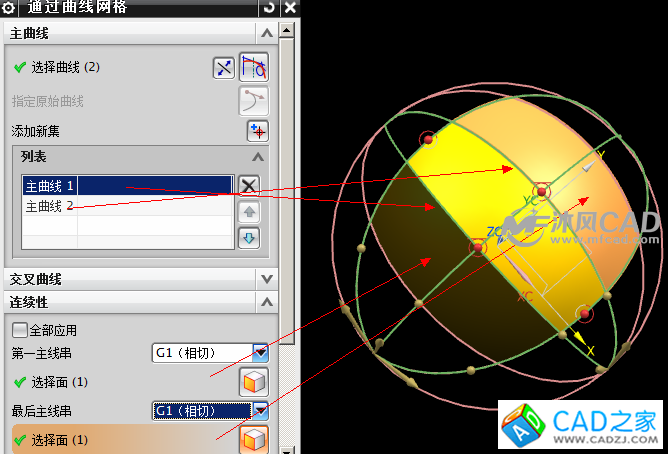Collapse the 列表 list group
This screenshot has width=668, height=454.
tap(257, 157)
